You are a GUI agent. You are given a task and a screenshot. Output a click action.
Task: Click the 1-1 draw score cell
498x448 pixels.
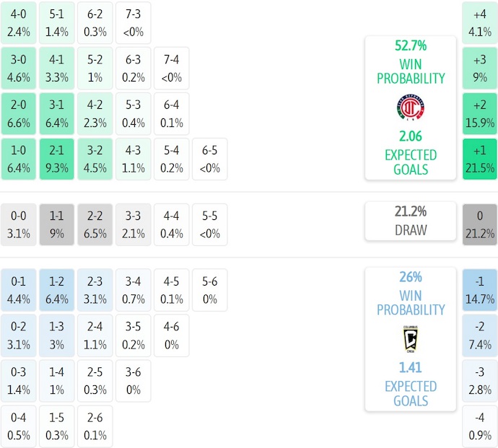56,224
